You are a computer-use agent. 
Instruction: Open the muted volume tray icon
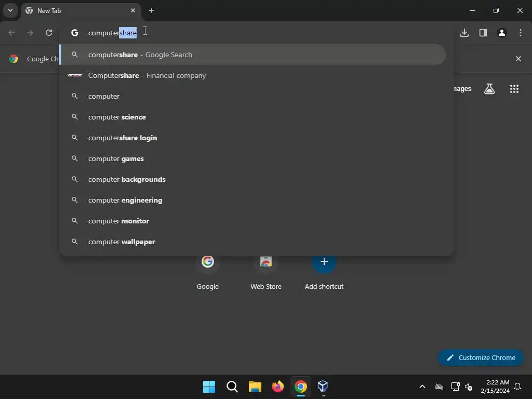tap(469, 387)
